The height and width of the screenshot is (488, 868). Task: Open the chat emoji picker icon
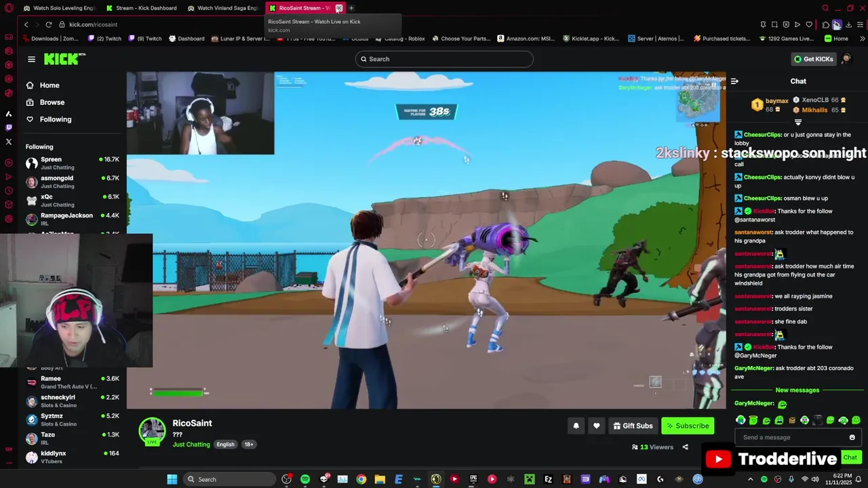tap(852, 437)
